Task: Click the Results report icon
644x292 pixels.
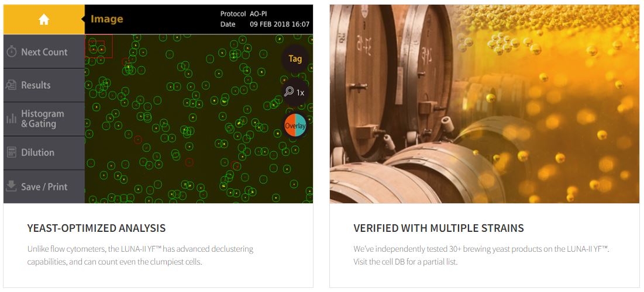Action: pos(11,85)
